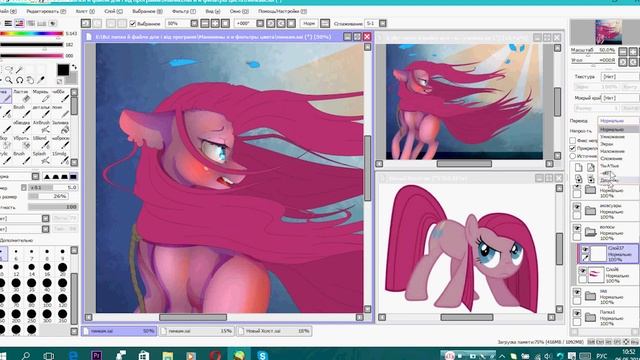This screenshot has height=360, width=640.
Task: Click the Норм button in toolbar
Action: [x=309, y=24]
